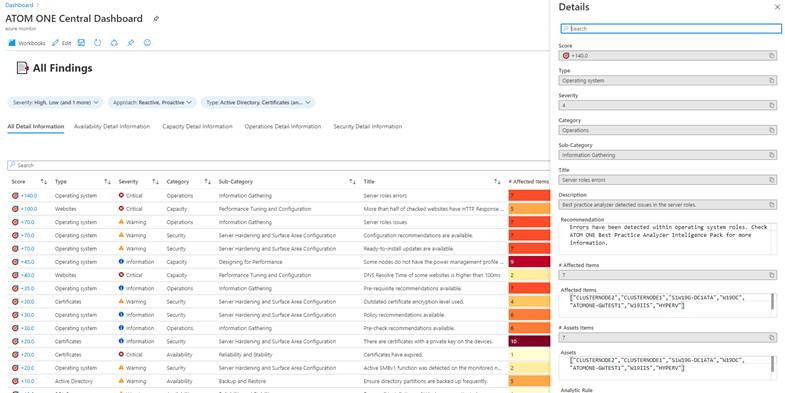
Task: Click affected items cell for Certificates have expired
Action: click(x=529, y=354)
